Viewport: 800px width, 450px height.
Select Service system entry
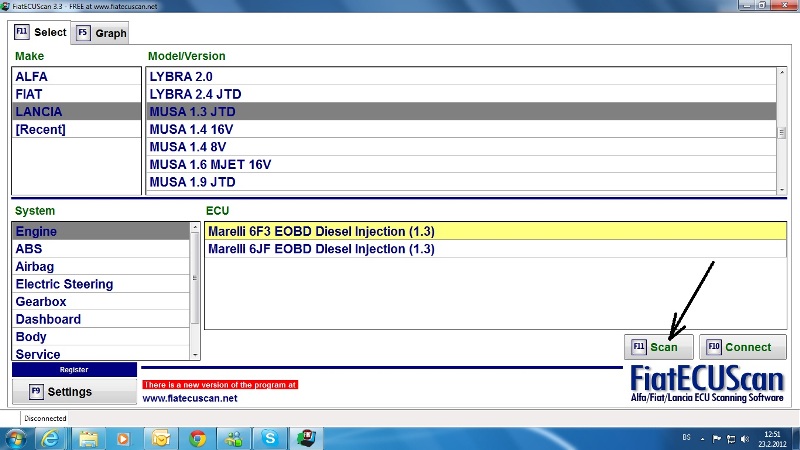tap(101, 354)
